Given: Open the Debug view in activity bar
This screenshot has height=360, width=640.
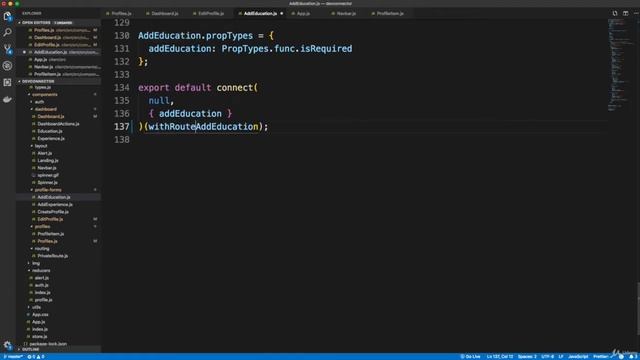Looking at the screenshot, I should (7, 66).
